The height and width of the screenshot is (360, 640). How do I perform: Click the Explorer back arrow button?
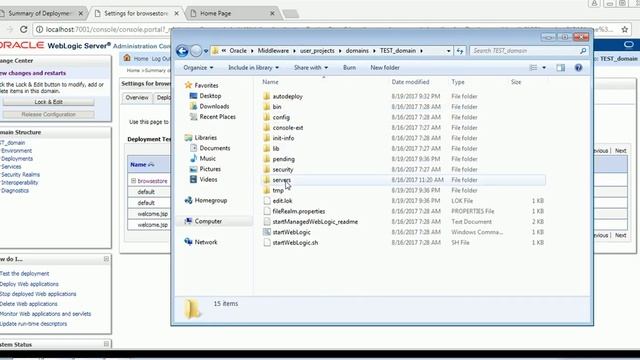pos(182,51)
